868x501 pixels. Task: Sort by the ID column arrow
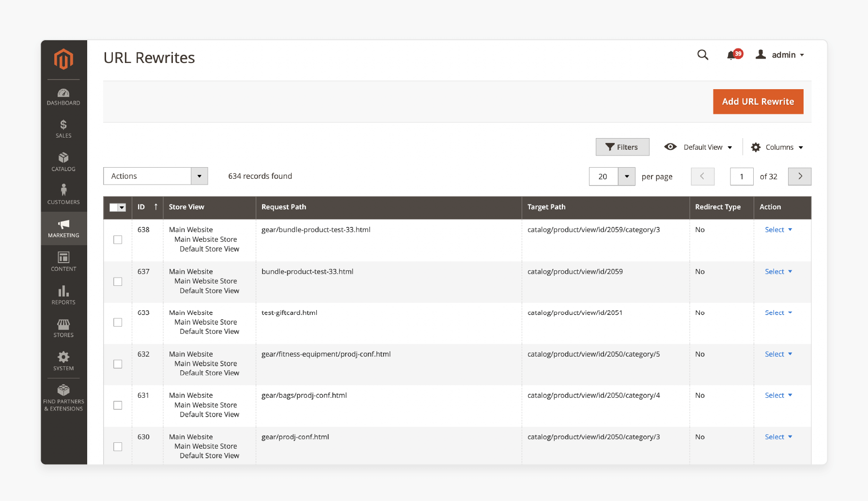[156, 207]
